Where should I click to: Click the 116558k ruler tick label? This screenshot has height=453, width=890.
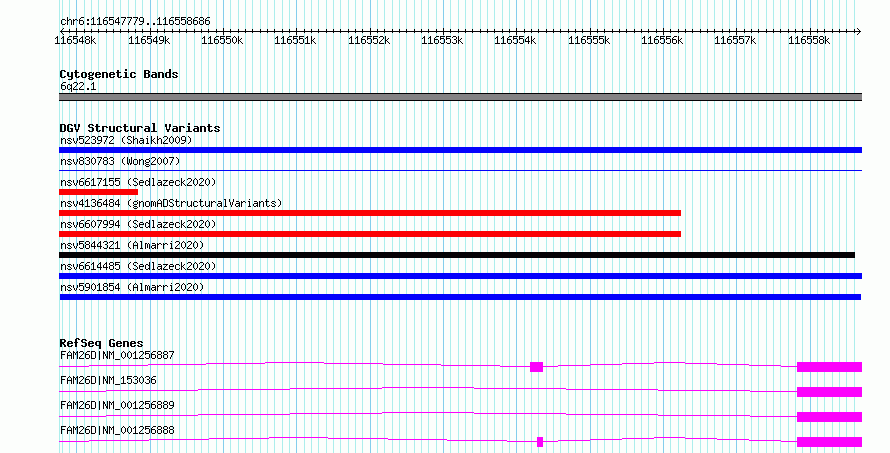click(809, 40)
